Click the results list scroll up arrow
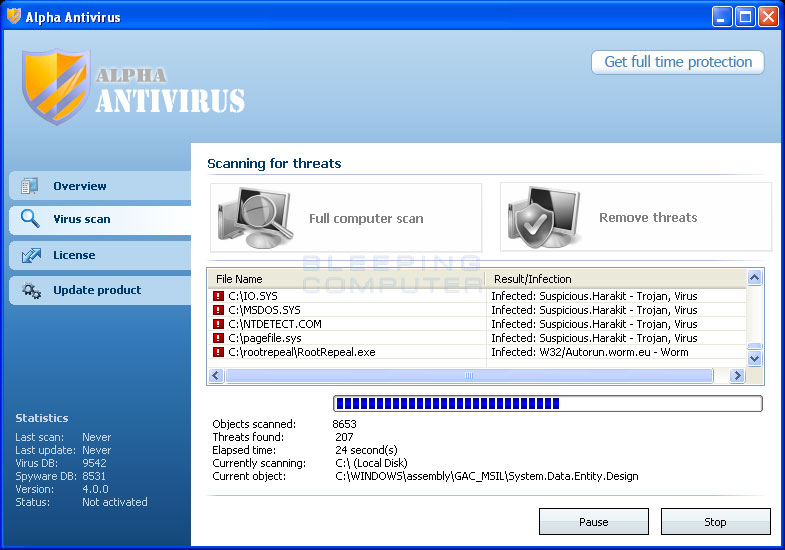 coord(754,278)
